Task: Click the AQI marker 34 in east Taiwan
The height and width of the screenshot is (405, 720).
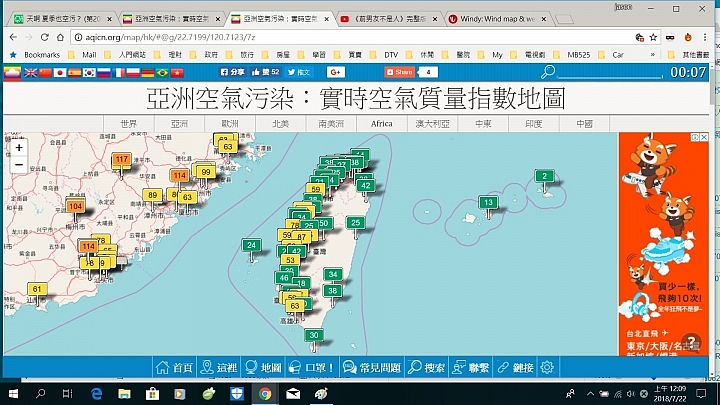Action: (333, 275)
